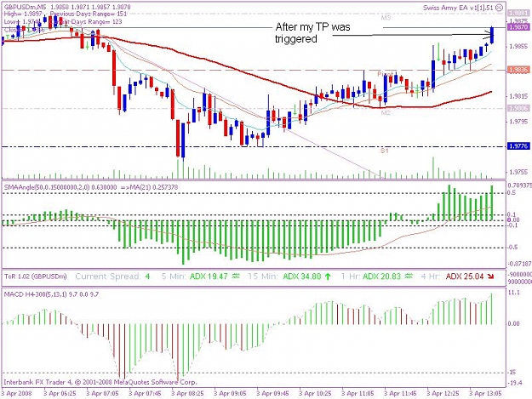Viewport: 532px width, 399px height.
Task: Click the 1.9855 price scale value
Action: coord(518,47)
